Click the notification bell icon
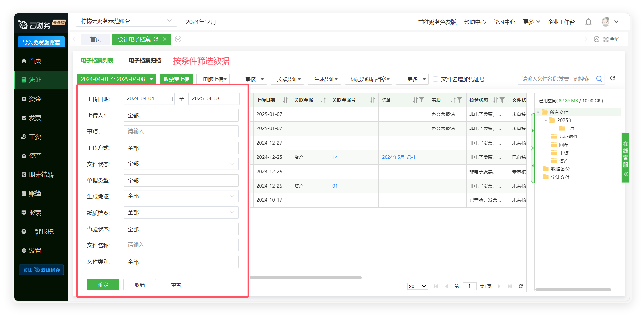 coord(588,22)
